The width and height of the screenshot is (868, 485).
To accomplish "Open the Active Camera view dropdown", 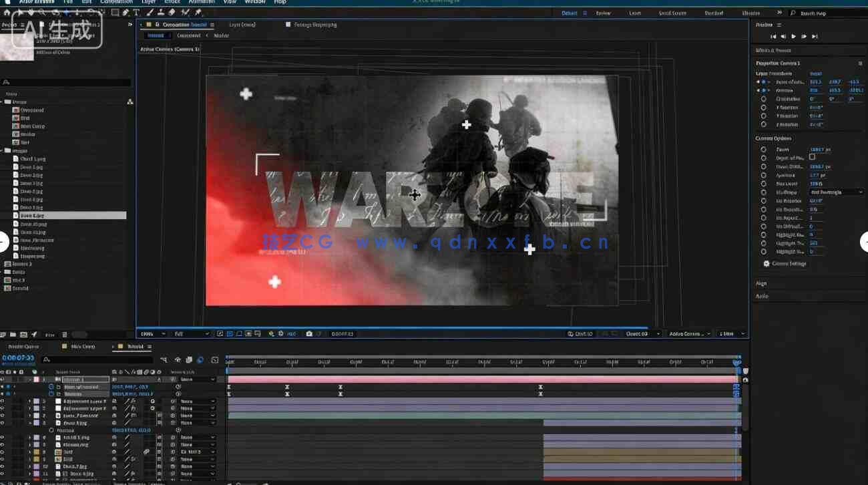I will tap(688, 333).
